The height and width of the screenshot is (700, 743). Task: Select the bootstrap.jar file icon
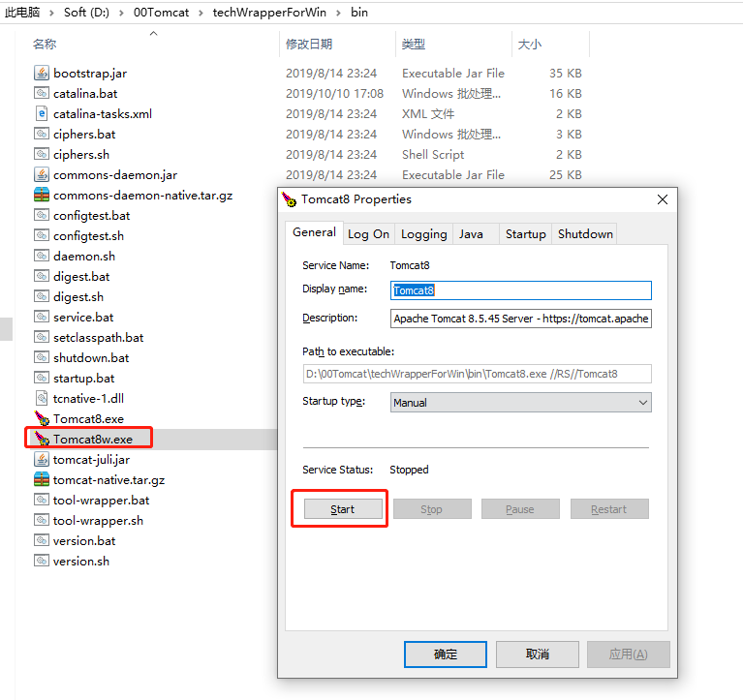(42, 73)
